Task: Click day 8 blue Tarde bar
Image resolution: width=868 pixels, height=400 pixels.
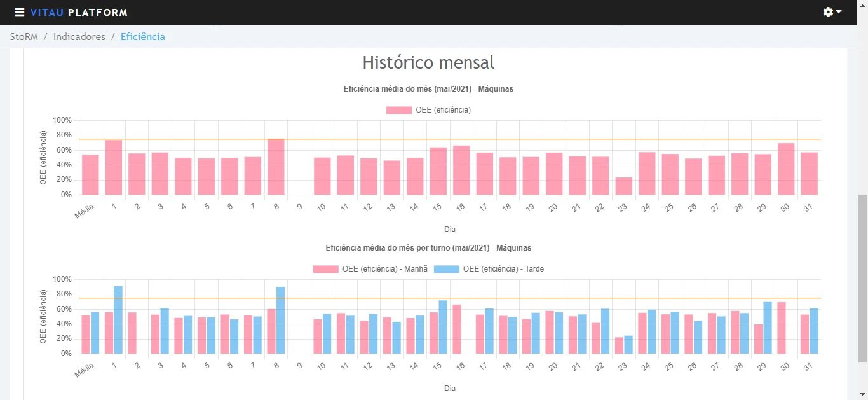Action: [x=280, y=321]
